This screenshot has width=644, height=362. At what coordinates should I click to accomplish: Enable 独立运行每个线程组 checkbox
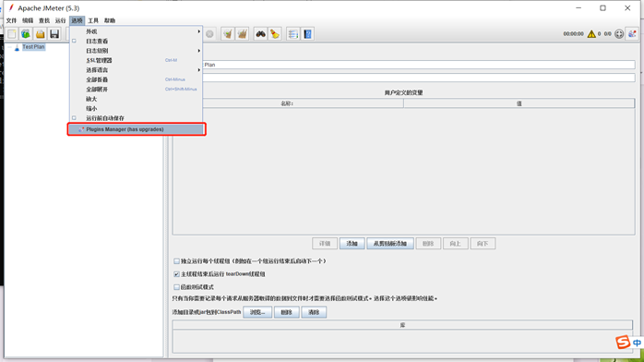[176, 261]
